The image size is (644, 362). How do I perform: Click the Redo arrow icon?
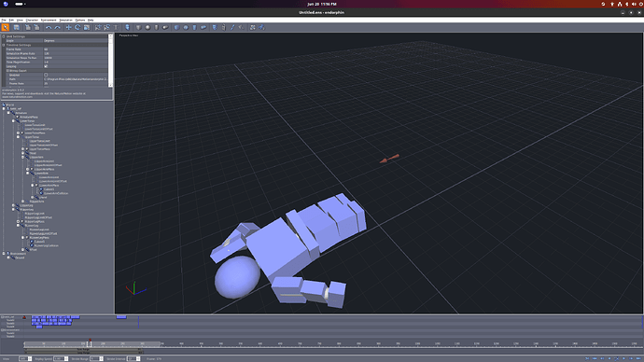click(x=58, y=27)
